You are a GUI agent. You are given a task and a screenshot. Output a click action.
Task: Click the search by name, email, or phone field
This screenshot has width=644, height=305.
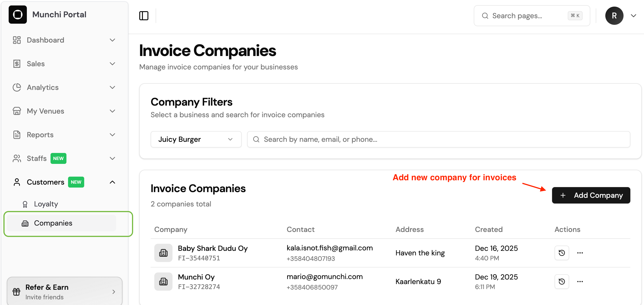point(439,139)
